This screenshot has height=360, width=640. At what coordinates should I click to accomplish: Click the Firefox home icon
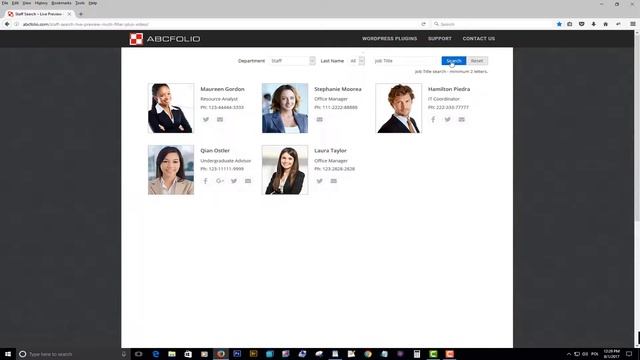click(606, 24)
